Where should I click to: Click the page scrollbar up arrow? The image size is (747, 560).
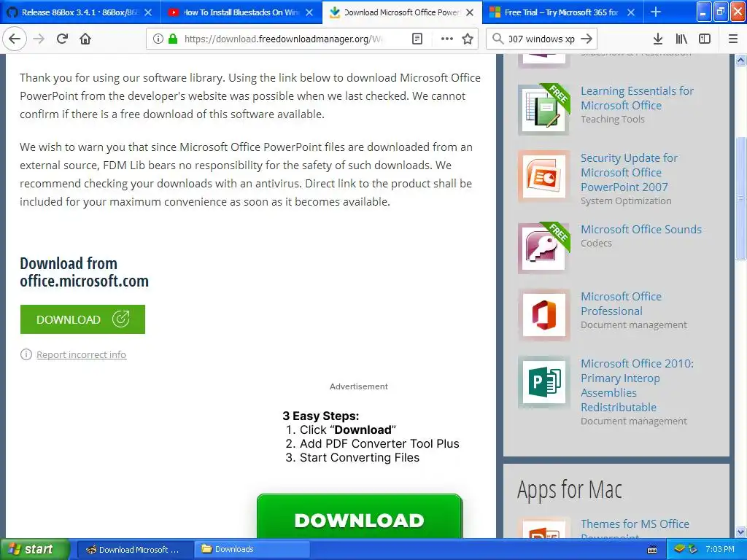click(741, 60)
